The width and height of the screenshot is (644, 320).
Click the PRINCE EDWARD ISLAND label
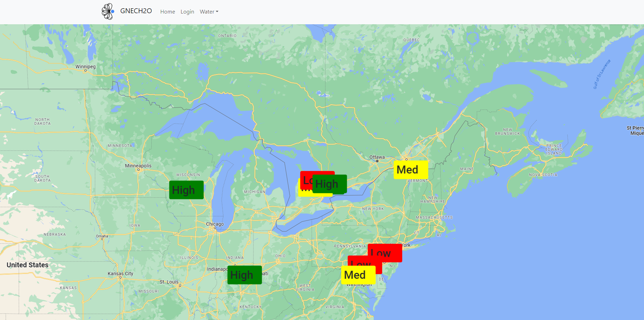tap(554, 149)
